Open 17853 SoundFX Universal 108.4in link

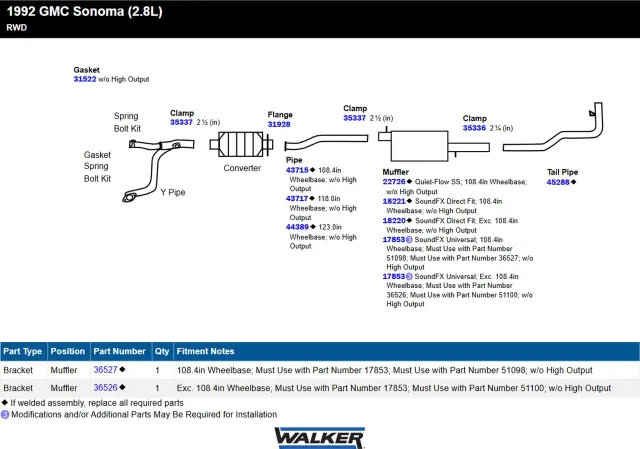click(x=393, y=240)
